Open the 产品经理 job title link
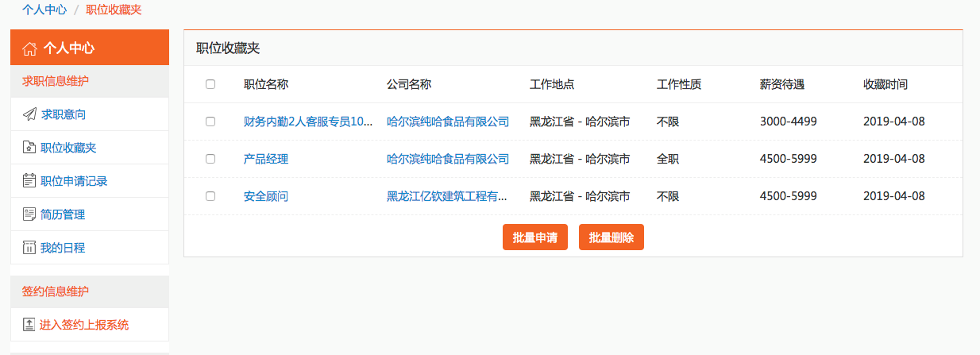Image resolution: width=980 pixels, height=355 pixels. [x=266, y=159]
